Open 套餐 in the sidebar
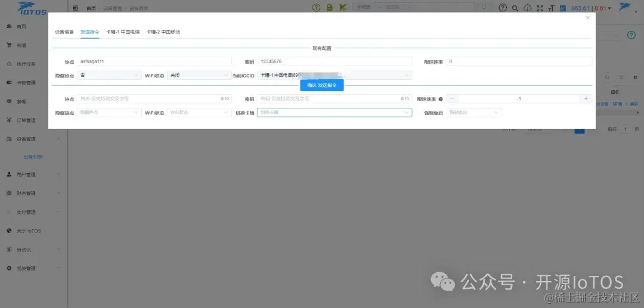 (x=21, y=101)
